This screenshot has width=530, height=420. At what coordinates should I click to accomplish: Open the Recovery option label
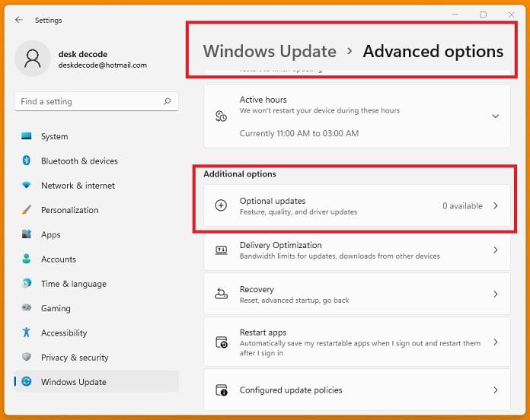(257, 289)
